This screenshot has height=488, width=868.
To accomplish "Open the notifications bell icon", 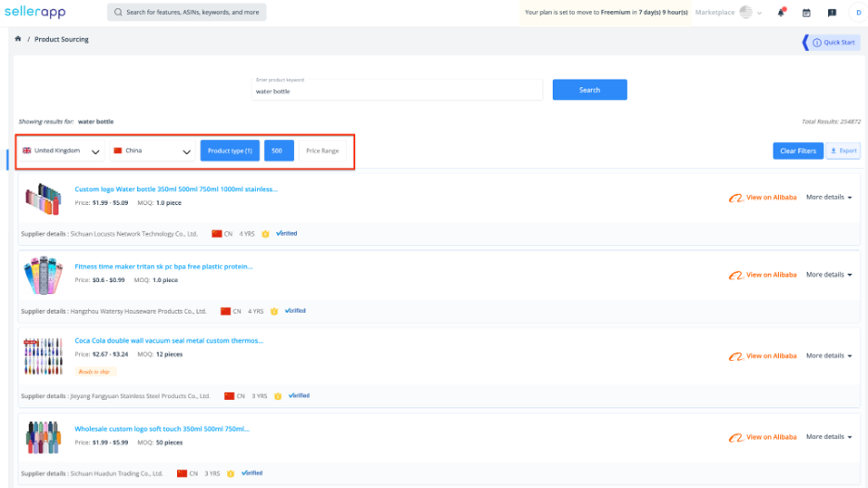I will point(781,12).
